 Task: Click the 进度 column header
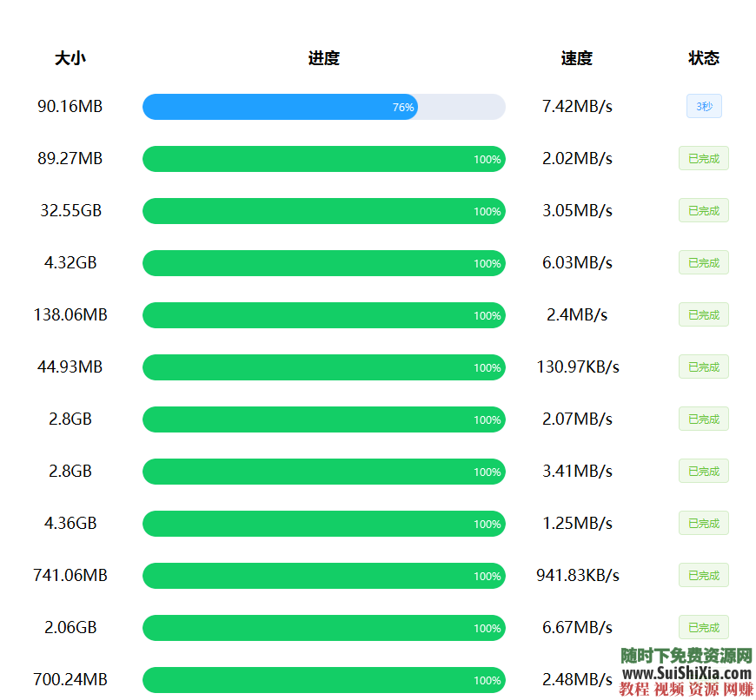[323, 57]
